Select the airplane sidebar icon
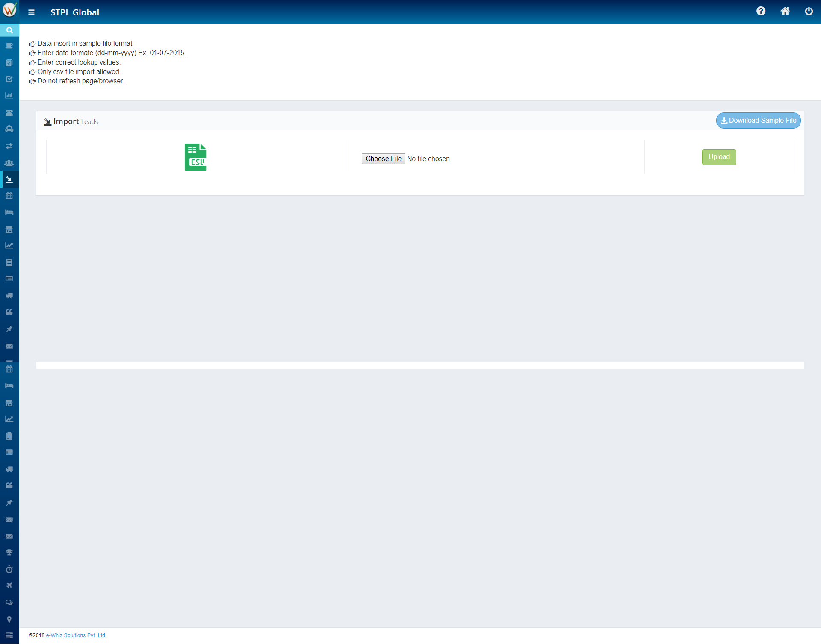 pos(9,585)
